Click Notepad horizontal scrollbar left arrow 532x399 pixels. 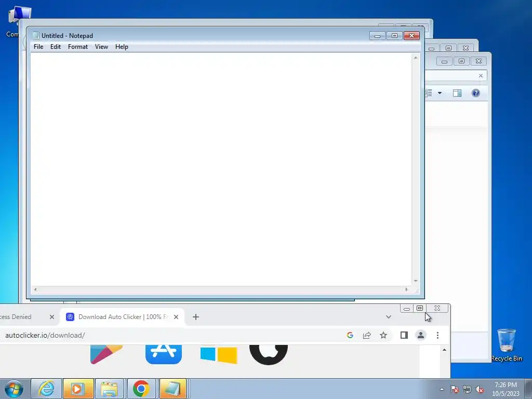pyautogui.click(x=35, y=289)
